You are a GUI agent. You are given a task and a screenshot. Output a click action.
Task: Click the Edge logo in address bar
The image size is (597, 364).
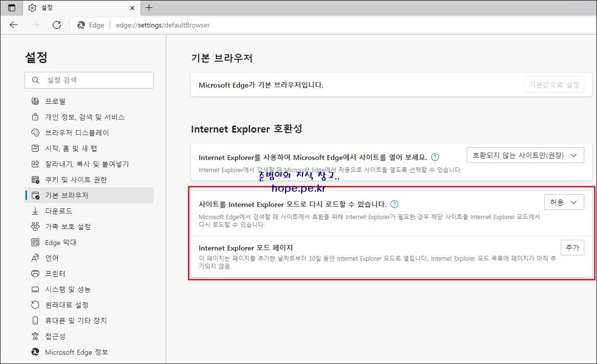click(x=81, y=25)
